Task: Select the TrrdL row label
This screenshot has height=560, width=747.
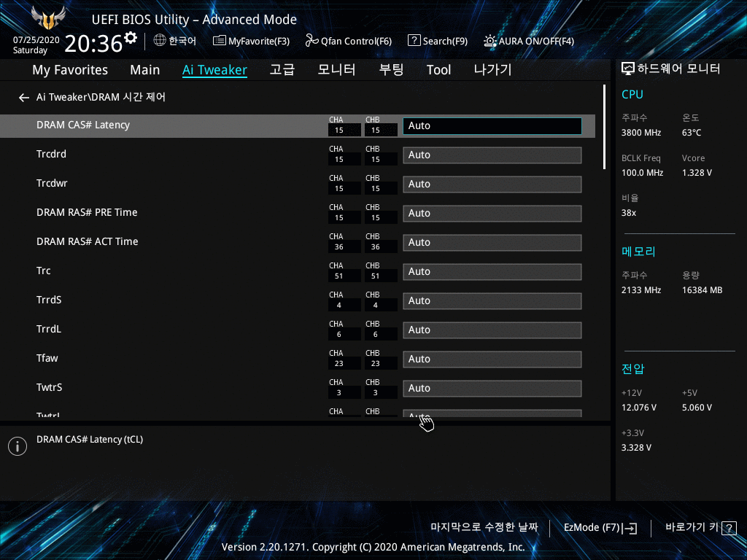Action: [x=49, y=329]
